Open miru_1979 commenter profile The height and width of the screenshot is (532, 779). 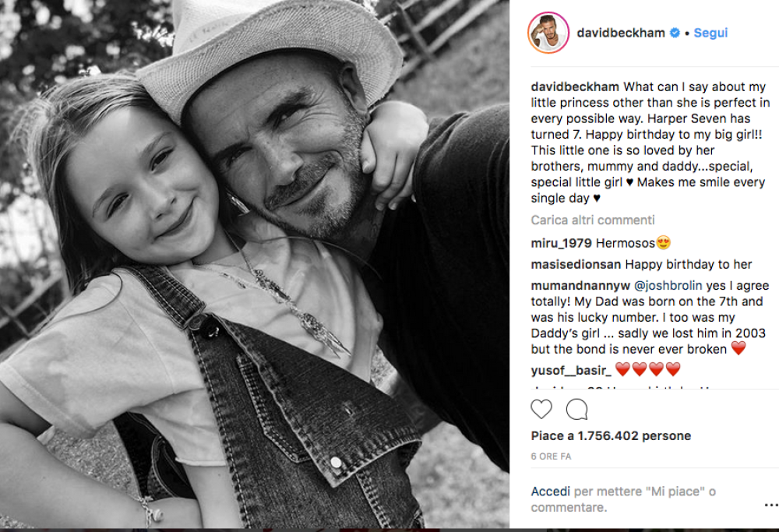561,243
